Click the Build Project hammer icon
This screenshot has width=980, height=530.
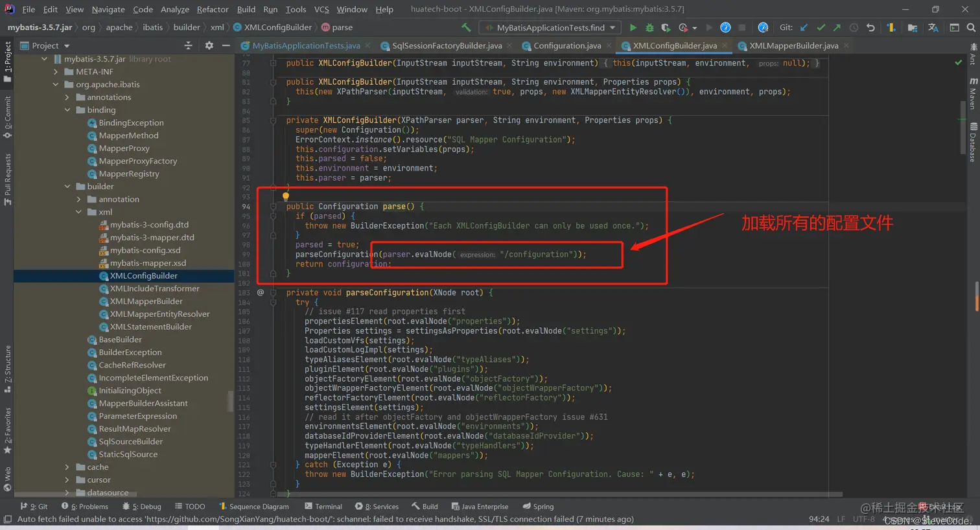[x=466, y=27]
